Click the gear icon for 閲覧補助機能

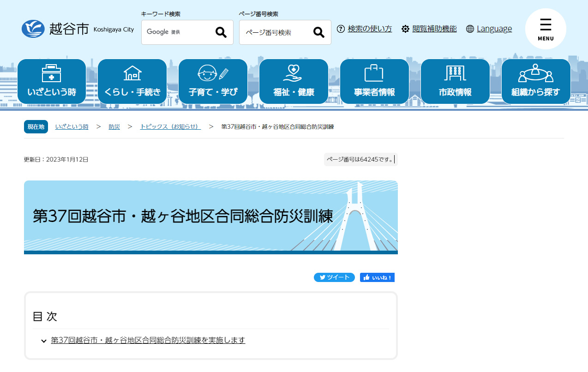(x=405, y=29)
